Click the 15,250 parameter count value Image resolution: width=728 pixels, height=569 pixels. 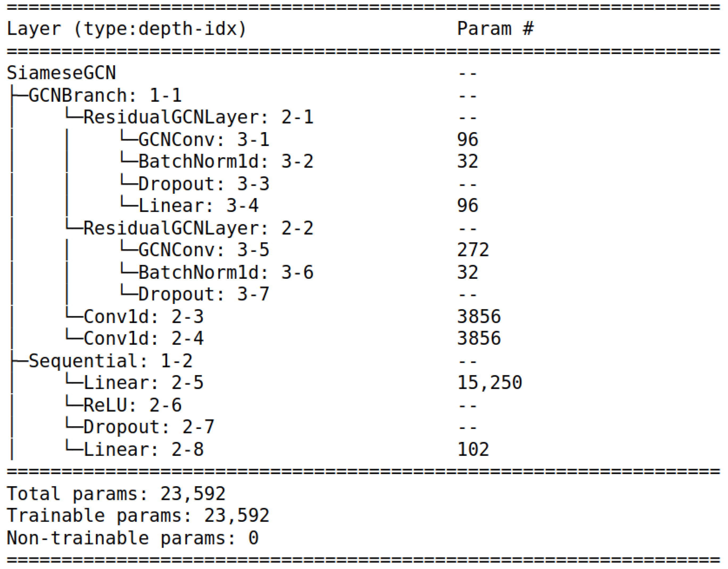489,383
